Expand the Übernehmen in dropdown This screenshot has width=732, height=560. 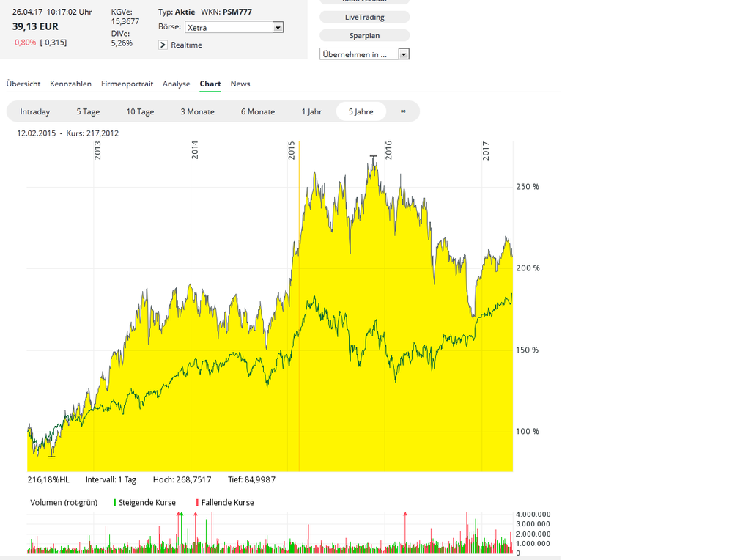point(404,54)
